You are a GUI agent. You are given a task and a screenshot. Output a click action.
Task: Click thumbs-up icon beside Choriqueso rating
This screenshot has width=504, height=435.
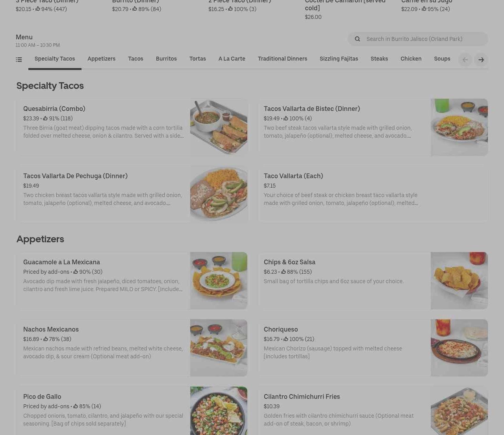[286, 339]
